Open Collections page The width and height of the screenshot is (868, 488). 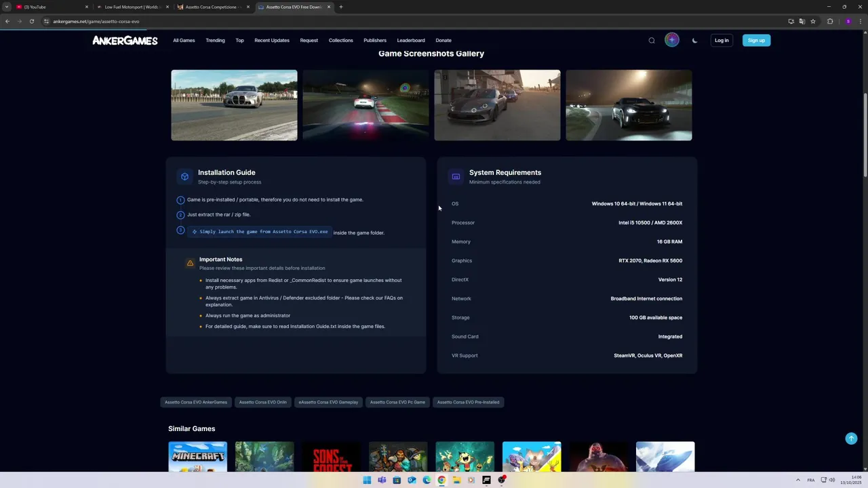coord(340,41)
